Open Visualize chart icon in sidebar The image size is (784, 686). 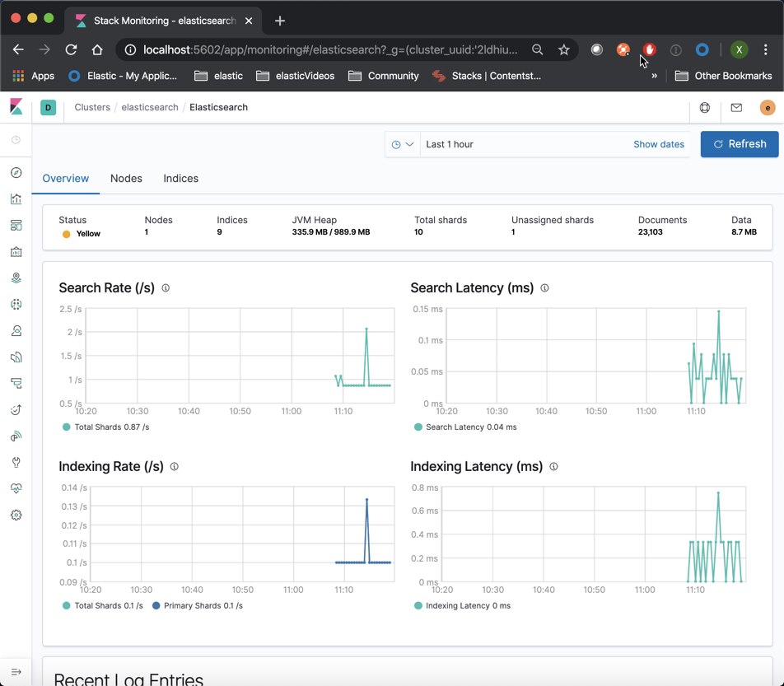pyautogui.click(x=16, y=199)
